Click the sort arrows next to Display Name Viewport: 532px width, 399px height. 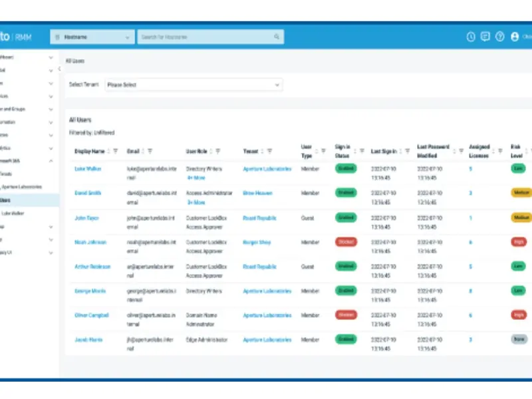coord(109,151)
